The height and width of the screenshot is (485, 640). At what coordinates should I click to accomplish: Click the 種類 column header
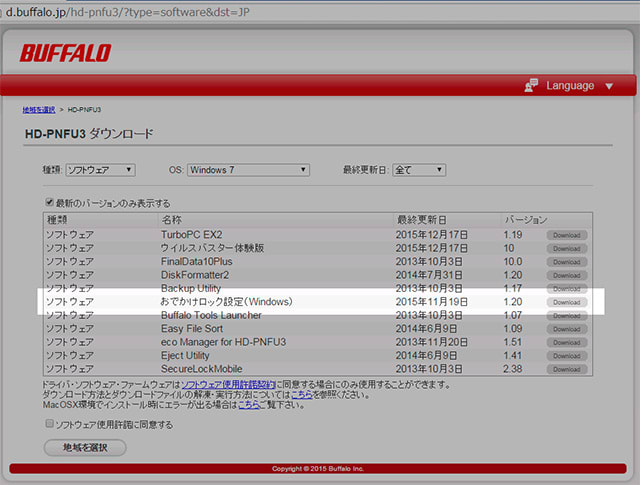click(x=57, y=220)
